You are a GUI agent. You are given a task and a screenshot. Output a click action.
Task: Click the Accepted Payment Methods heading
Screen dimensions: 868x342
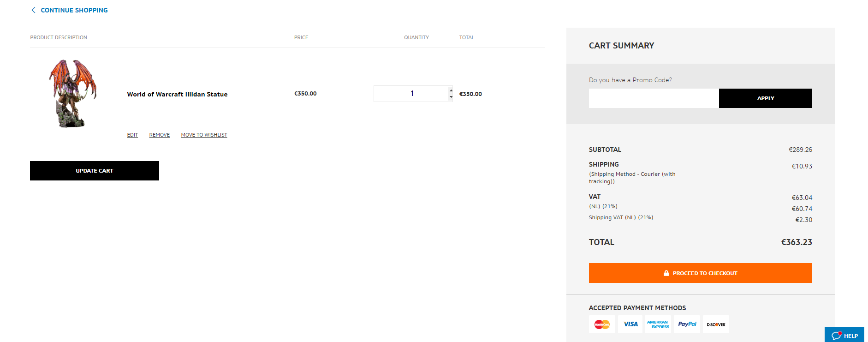point(637,308)
